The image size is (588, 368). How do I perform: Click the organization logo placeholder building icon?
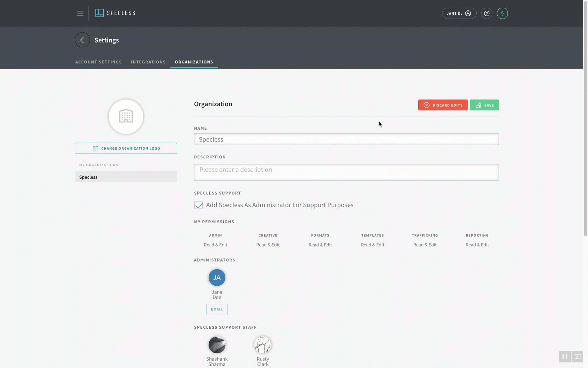[x=126, y=116]
